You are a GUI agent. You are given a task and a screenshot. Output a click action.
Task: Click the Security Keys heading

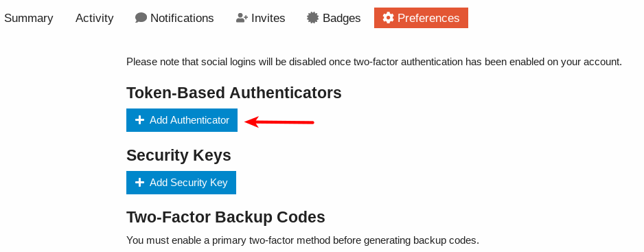pos(179,155)
